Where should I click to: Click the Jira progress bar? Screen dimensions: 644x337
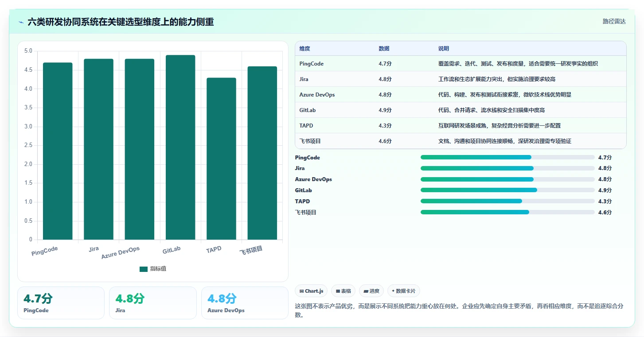point(507,168)
